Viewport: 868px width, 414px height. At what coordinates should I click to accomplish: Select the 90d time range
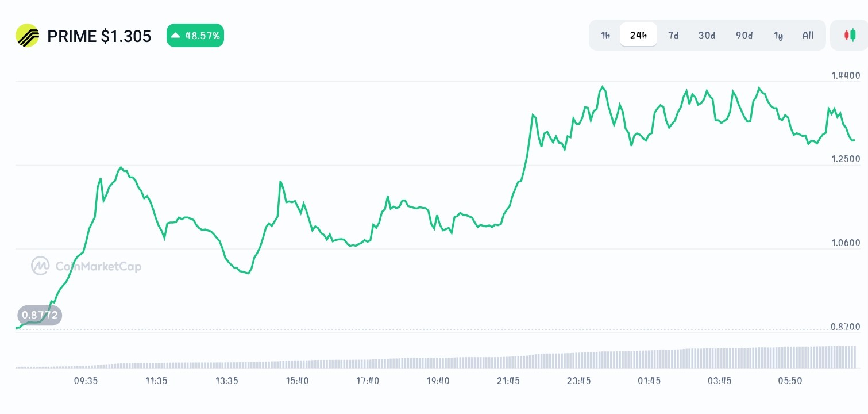click(x=743, y=35)
